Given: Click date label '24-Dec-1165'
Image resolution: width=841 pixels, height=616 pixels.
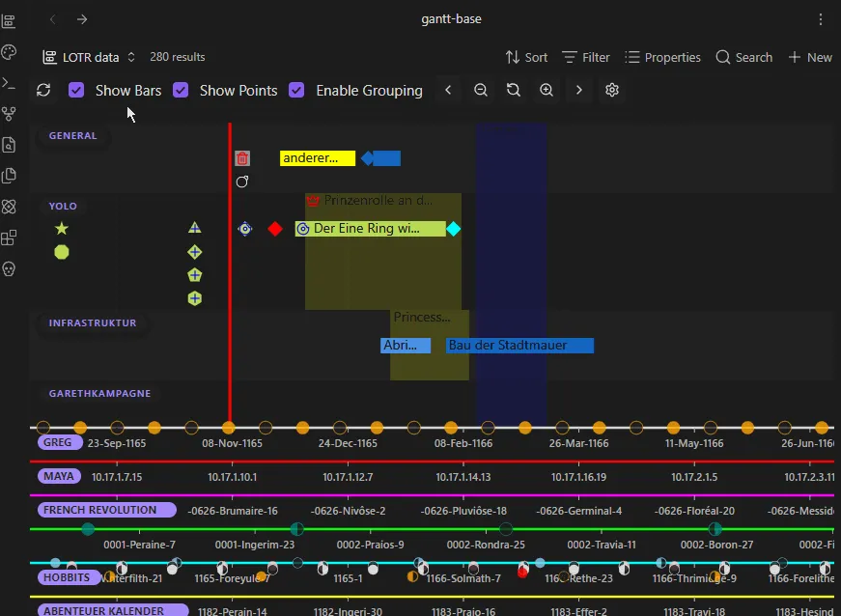Looking at the screenshot, I should pyautogui.click(x=348, y=443).
